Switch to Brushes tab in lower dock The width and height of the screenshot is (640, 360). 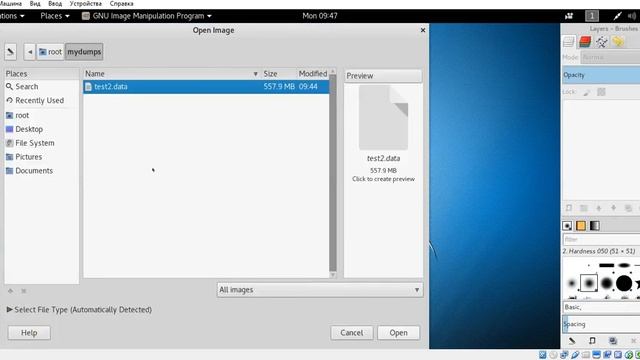567,226
